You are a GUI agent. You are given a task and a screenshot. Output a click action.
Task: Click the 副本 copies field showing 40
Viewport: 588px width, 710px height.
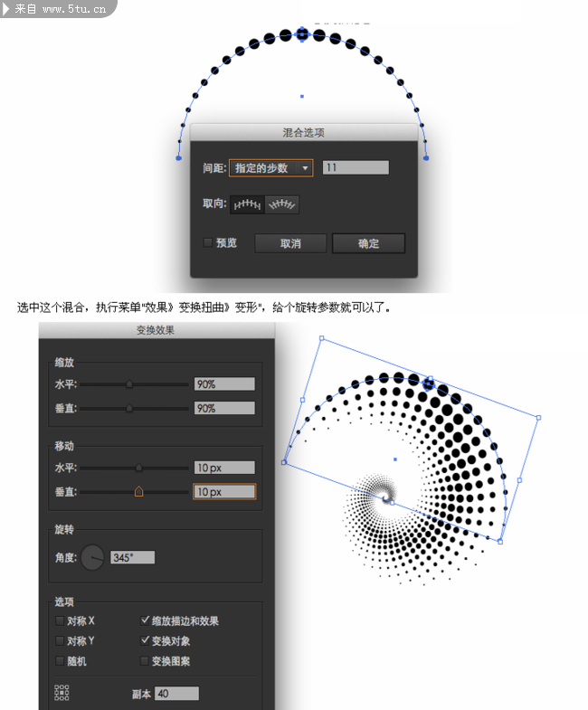click(176, 693)
